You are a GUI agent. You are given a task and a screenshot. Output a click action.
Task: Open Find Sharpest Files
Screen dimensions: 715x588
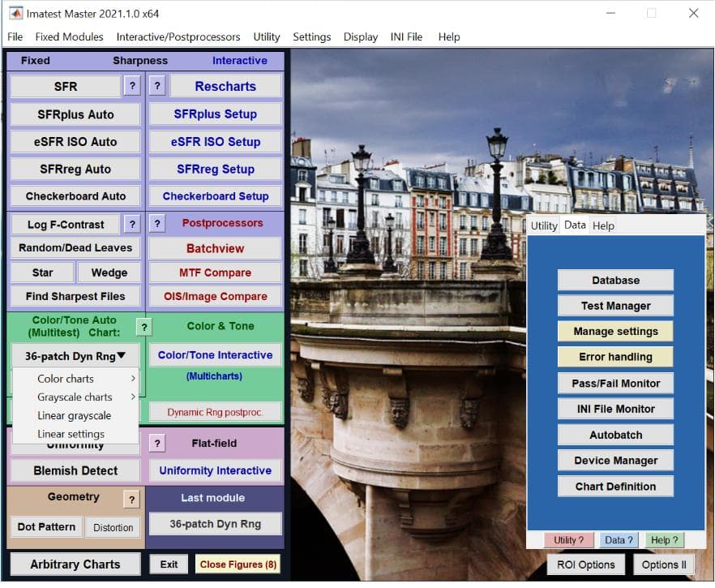(x=75, y=296)
